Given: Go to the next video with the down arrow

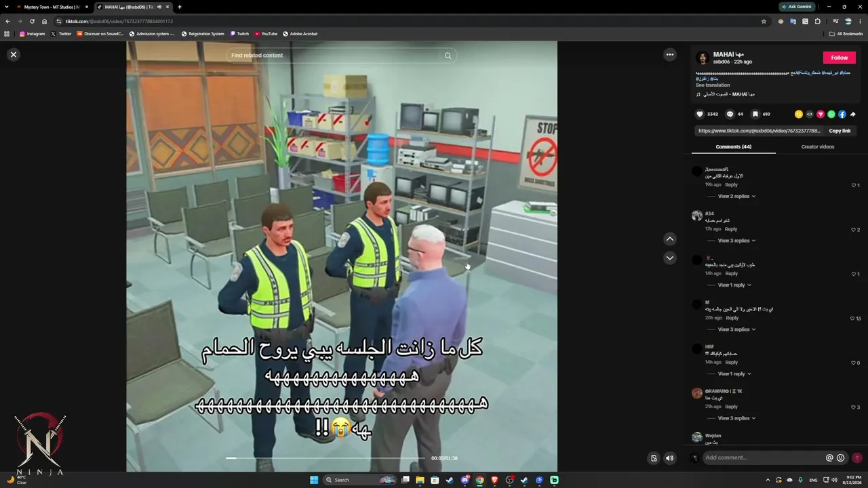Looking at the screenshot, I should coord(670,258).
